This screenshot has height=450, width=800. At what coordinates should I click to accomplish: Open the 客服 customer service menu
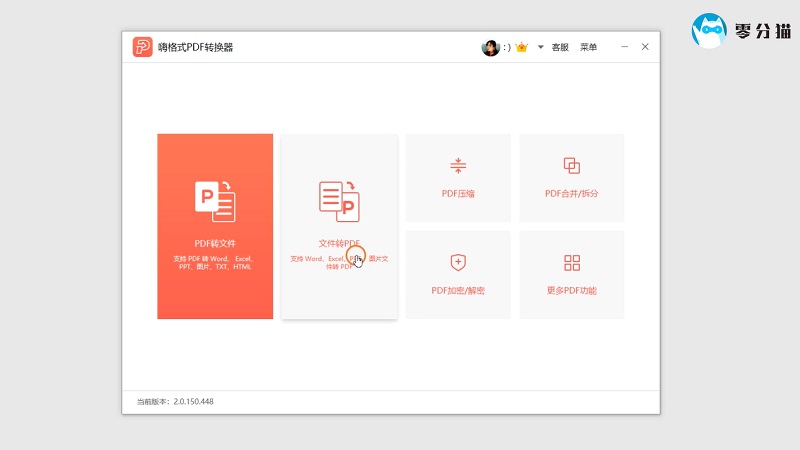pyautogui.click(x=560, y=47)
